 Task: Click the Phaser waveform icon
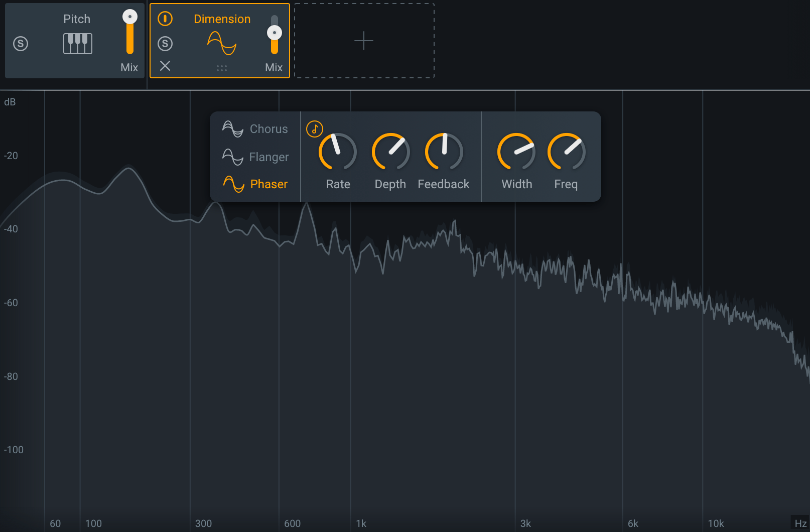click(x=233, y=184)
